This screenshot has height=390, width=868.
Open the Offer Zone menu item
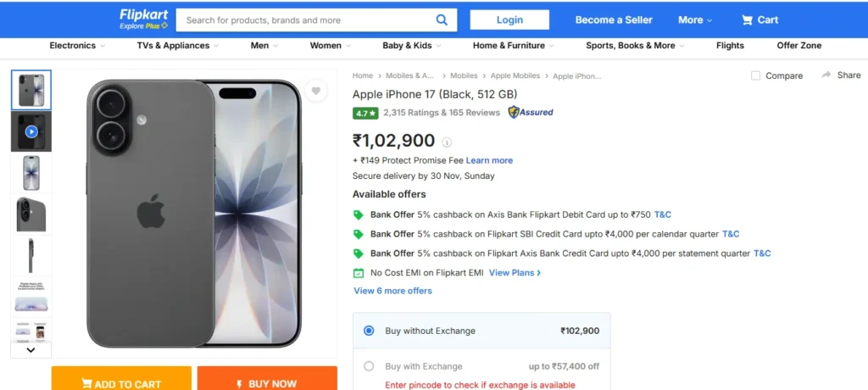[x=798, y=46]
